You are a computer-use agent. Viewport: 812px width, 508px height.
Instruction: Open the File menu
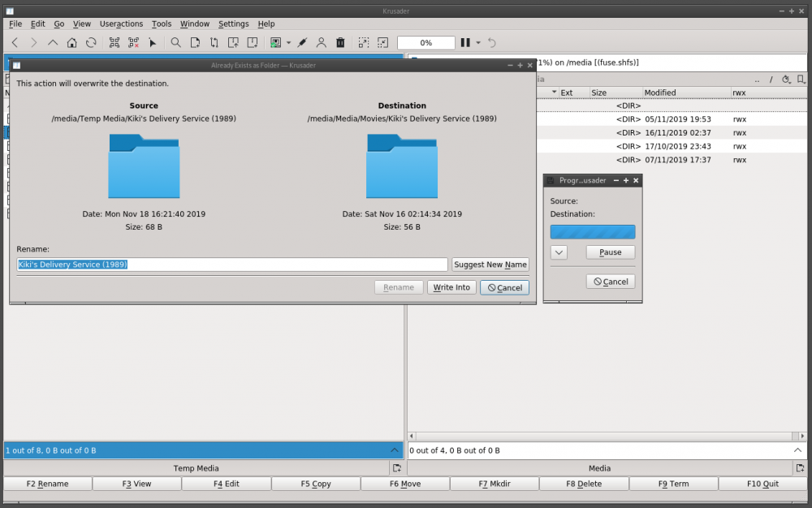(x=15, y=24)
